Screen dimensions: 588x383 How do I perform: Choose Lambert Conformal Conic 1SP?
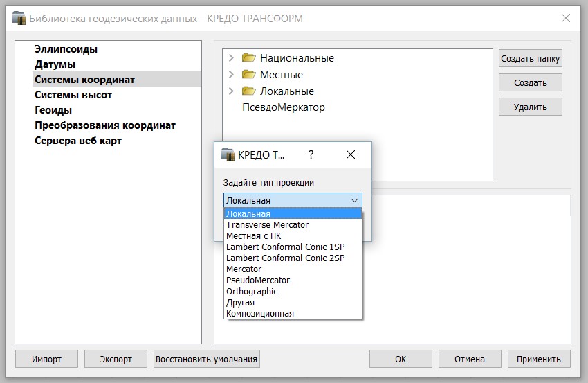pyautogui.click(x=293, y=247)
